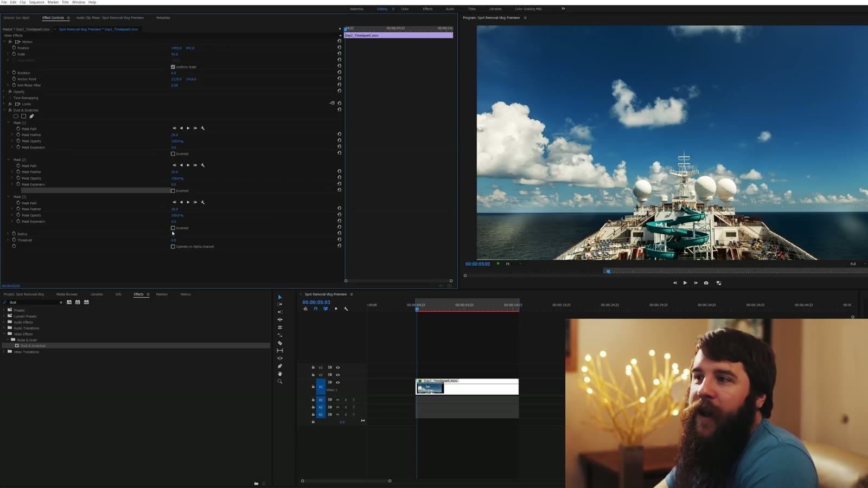Toggle Position animation stopwatch
Image resolution: width=868 pixels, height=488 pixels.
(14, 48)
